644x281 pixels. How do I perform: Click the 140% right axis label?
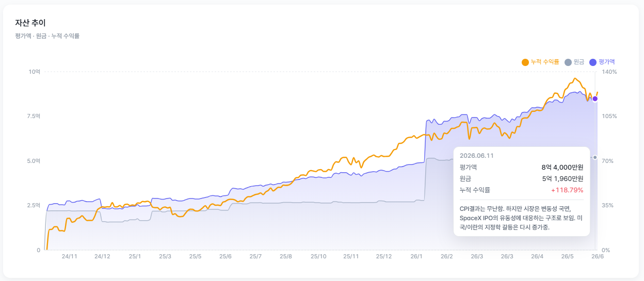point(609,72)
